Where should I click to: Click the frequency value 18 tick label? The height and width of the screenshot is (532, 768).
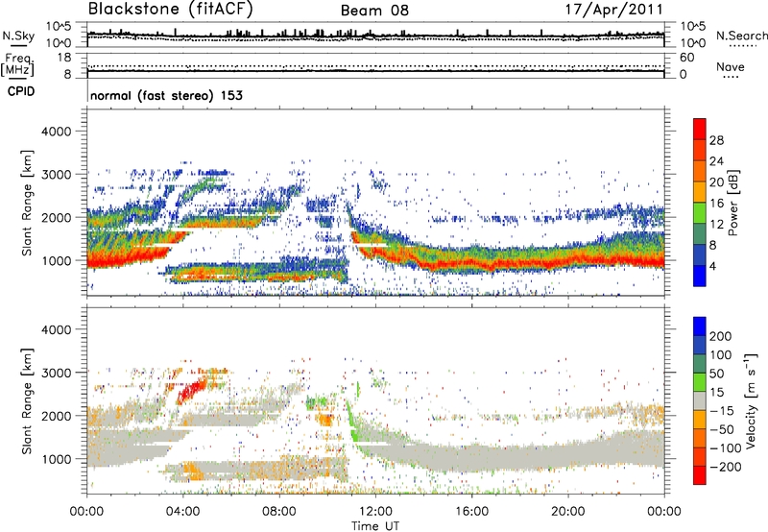pyautogui.click(x=64, y=58)
